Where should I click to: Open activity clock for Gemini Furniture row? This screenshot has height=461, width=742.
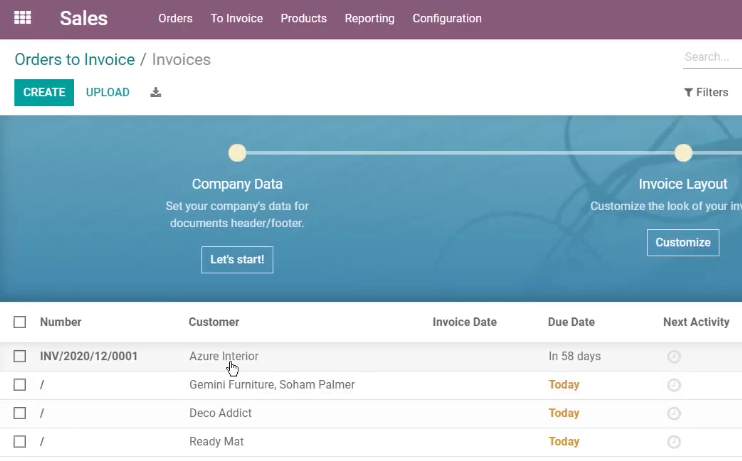pyautogui.click(x=674, y=385)
